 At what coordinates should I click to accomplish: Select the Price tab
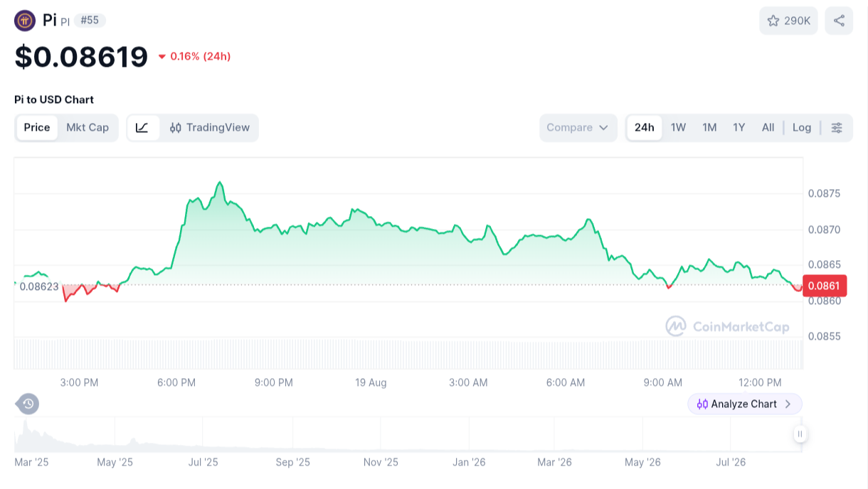tap(37, 128)
